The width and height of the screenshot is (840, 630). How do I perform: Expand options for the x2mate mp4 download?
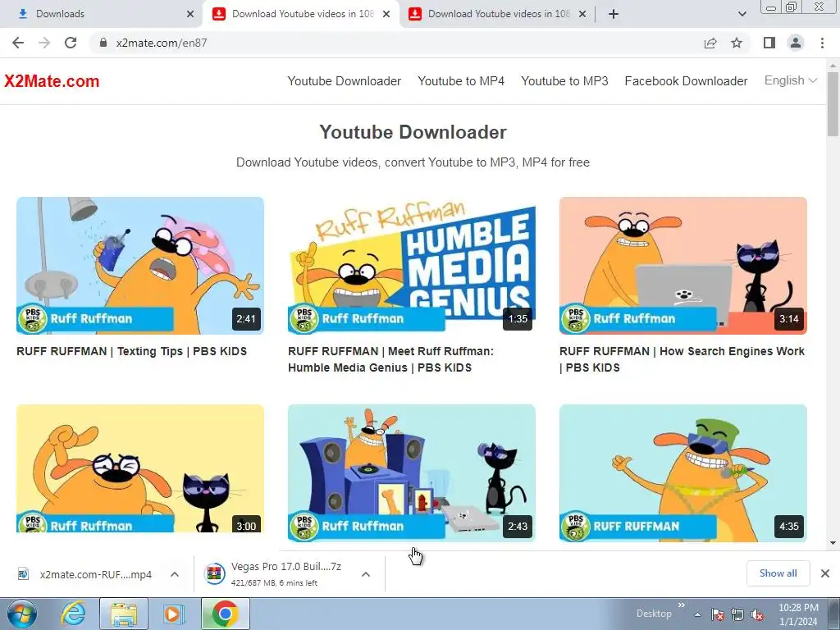tap(175, 574)
